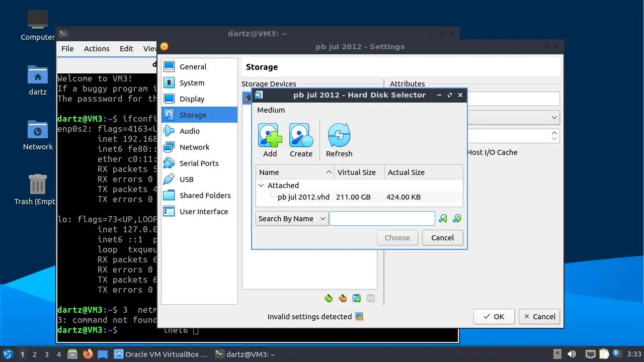This screenshot has width=644, height=362.
Task: Open the Edit menu in terminal
Action: (x=126, y=49)
